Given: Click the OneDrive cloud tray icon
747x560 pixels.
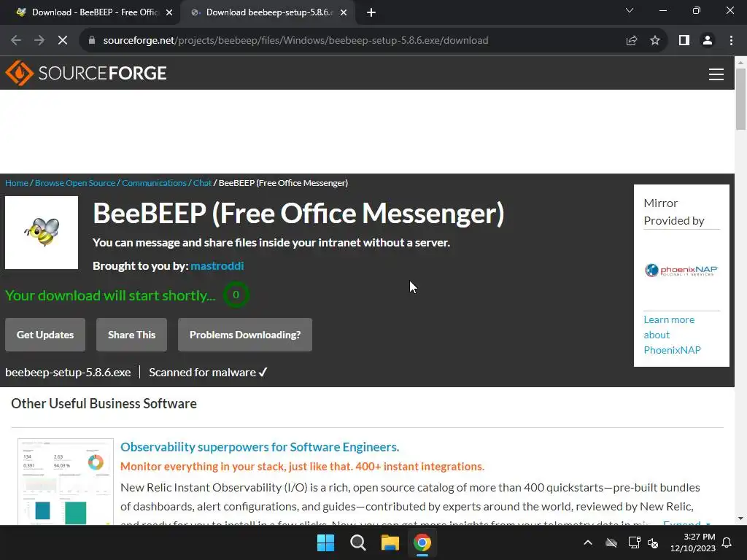Looking at the screenshot, I should click(x=611, y=542).
